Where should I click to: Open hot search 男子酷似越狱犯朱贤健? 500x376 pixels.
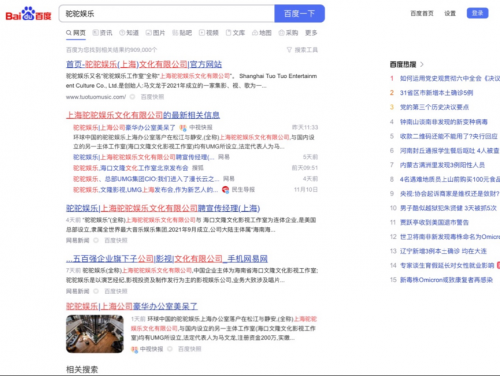click(x=448, y=208)
